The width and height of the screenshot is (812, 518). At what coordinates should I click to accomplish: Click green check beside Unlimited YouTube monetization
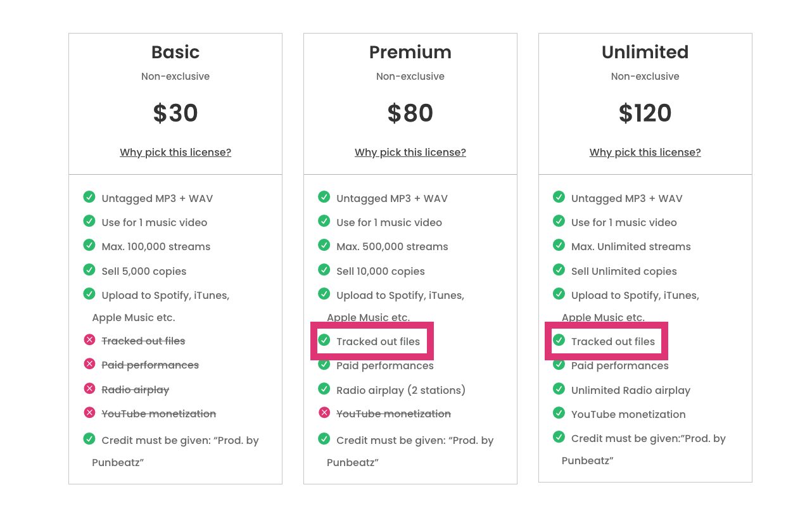pyautogui.click(x=559, y=414)
